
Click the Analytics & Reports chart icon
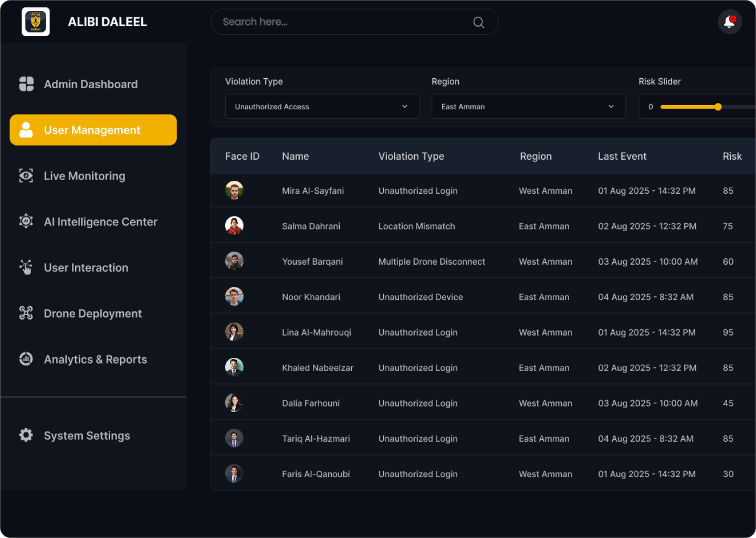26,359
